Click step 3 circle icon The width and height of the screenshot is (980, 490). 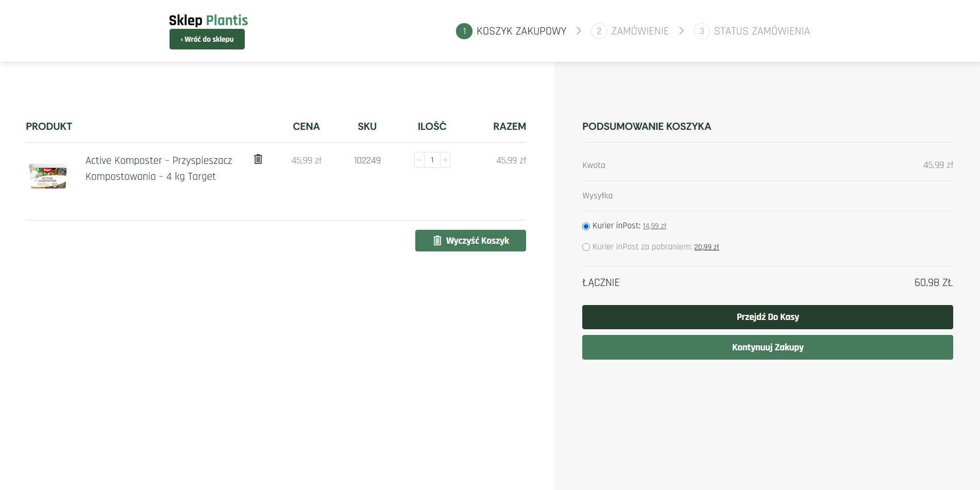[x=701, y=31]
